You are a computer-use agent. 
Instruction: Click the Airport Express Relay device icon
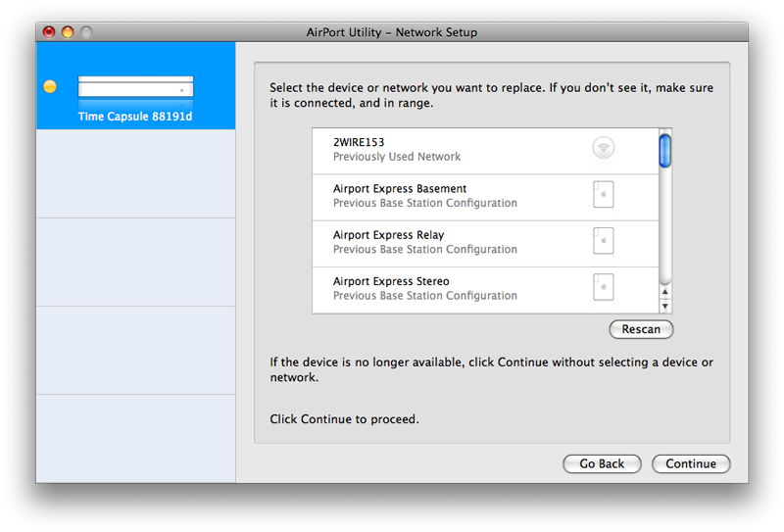603,241
